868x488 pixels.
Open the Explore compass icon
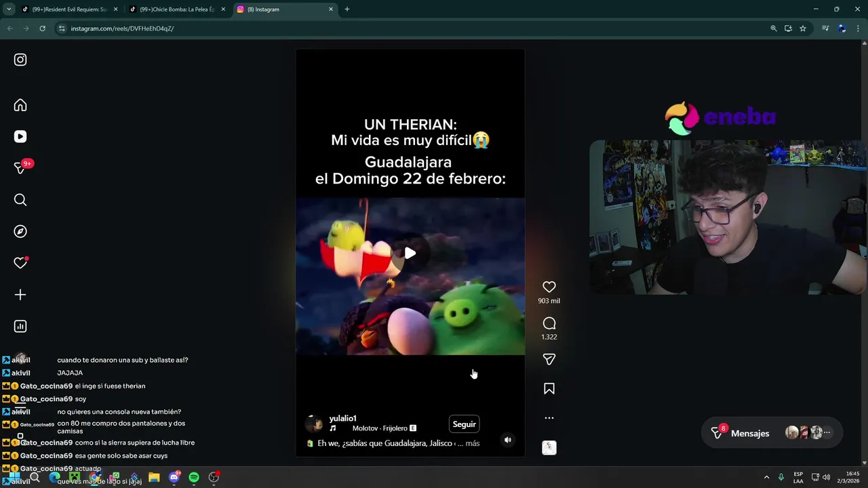point(20,231)
